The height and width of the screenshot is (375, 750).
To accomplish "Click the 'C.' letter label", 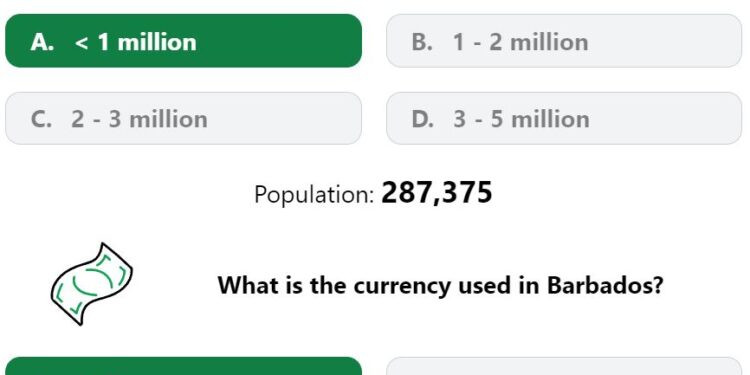I will 41,119.
